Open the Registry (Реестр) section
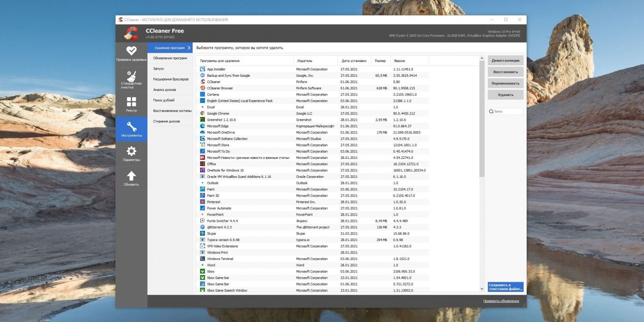The width and height of the screenshot is (644, 322). point(131,104)
